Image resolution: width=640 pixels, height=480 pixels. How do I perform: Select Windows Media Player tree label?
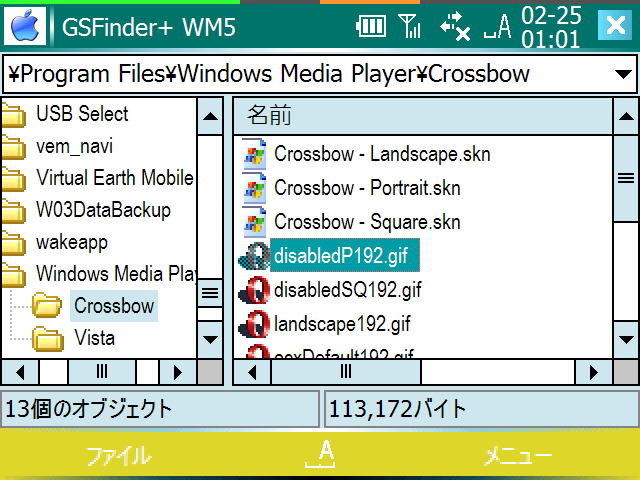[x=116, y=273]
